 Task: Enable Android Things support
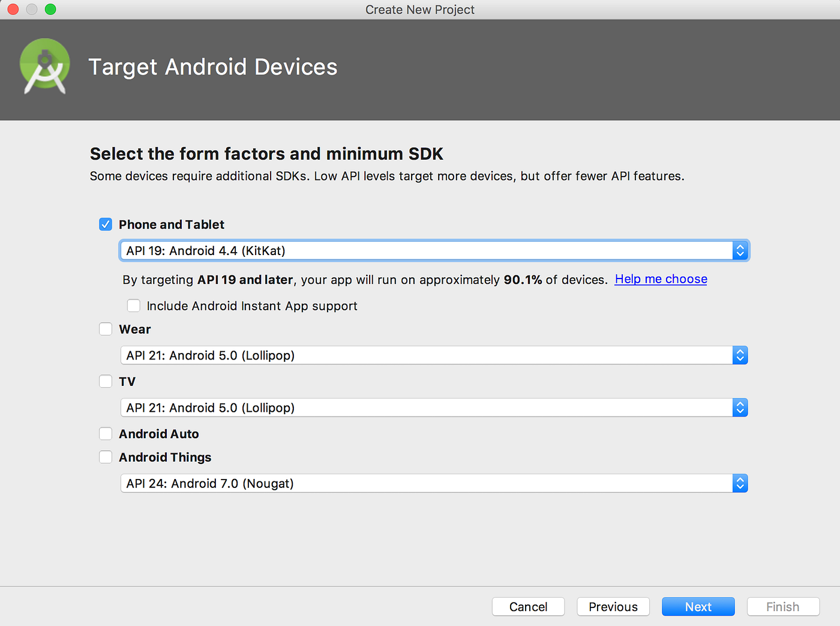[106, 457]
